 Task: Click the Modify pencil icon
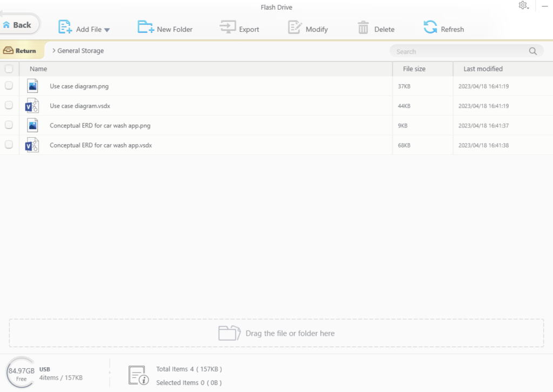coord(295,27)
